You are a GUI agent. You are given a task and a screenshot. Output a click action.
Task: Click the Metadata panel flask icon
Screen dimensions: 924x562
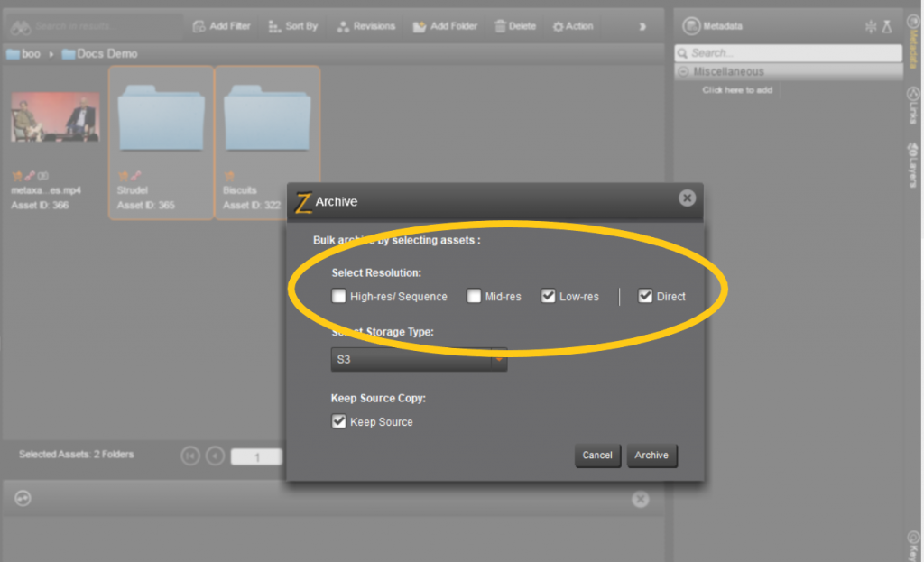coord(887,26)
